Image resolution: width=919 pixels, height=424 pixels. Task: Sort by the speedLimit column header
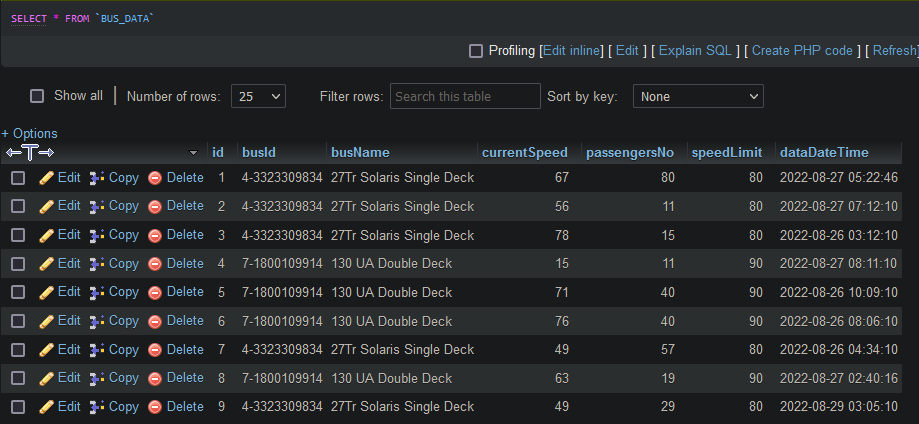coord(727,152)
